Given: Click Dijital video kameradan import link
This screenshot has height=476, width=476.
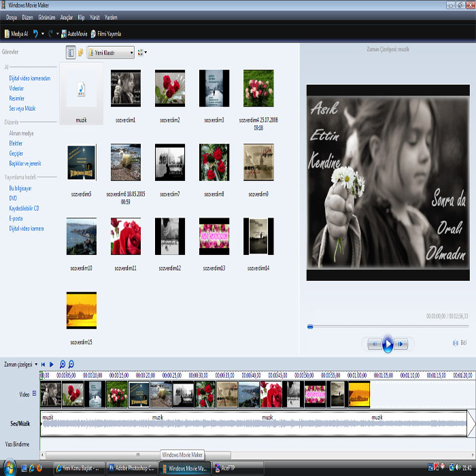Looking at the screenshot, I should (x=30, y=78).
